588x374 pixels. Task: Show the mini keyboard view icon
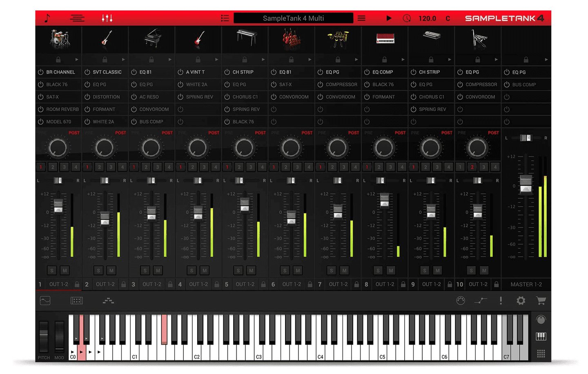(541, 336)
